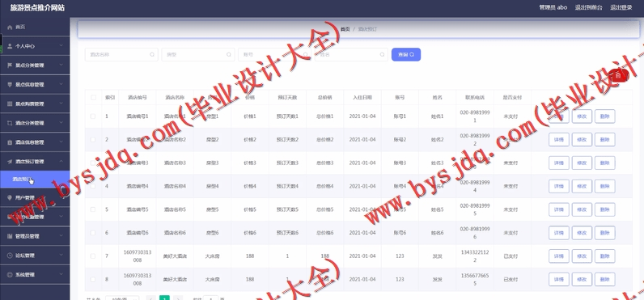The width and height of the screenshot is (644, 300).
Task: Expand 酒店信息管理 with its chevron
Action: [x=61, y=142]
